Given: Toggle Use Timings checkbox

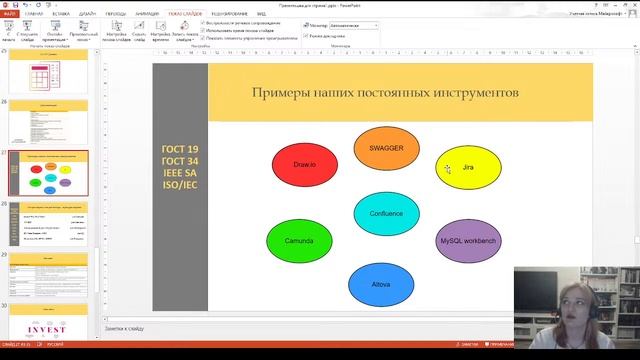Looking at the screenshot, I should click(x=203, y=31).
